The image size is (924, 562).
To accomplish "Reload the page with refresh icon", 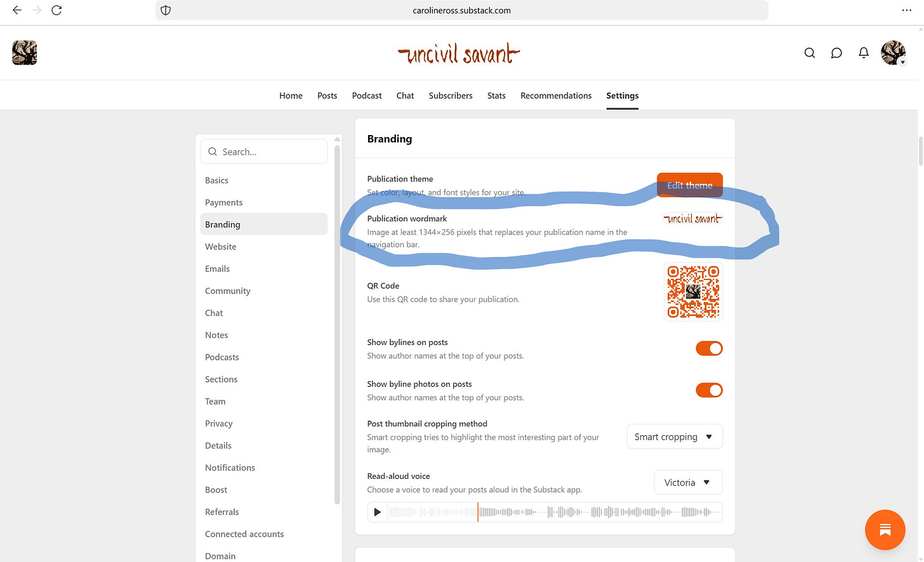I will [56, 10].
